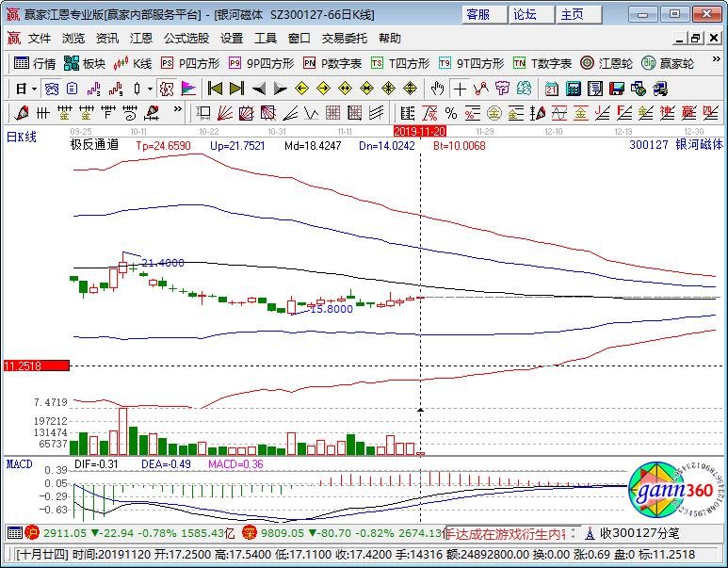Screen dimensions: 728x568
Task: Select the Gann fan lines drawing tool
Action: (x=225, y=113)
